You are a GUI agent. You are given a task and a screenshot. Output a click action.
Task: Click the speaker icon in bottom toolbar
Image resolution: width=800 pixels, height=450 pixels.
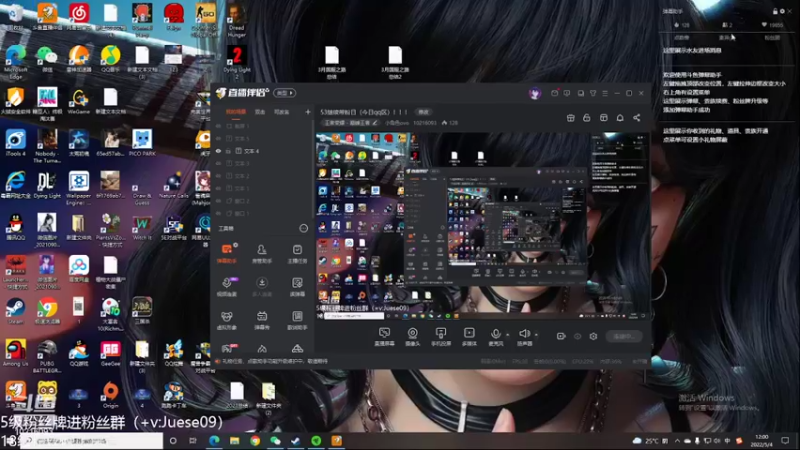(524, 334)
